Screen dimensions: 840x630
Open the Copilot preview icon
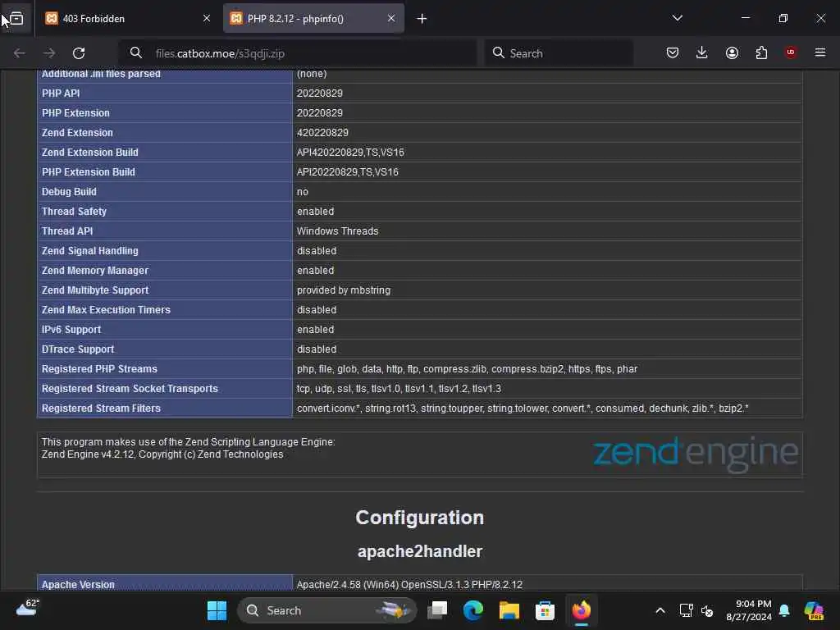tap(814, 610)
